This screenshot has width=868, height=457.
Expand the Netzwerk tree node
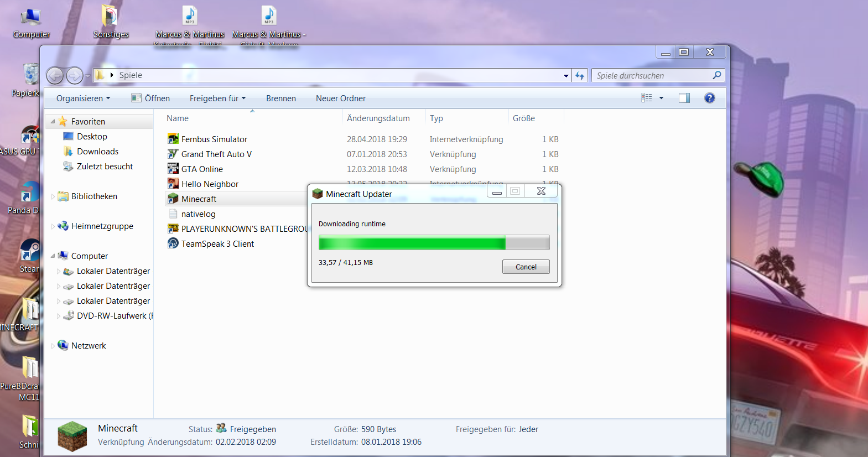coord(53,346)
